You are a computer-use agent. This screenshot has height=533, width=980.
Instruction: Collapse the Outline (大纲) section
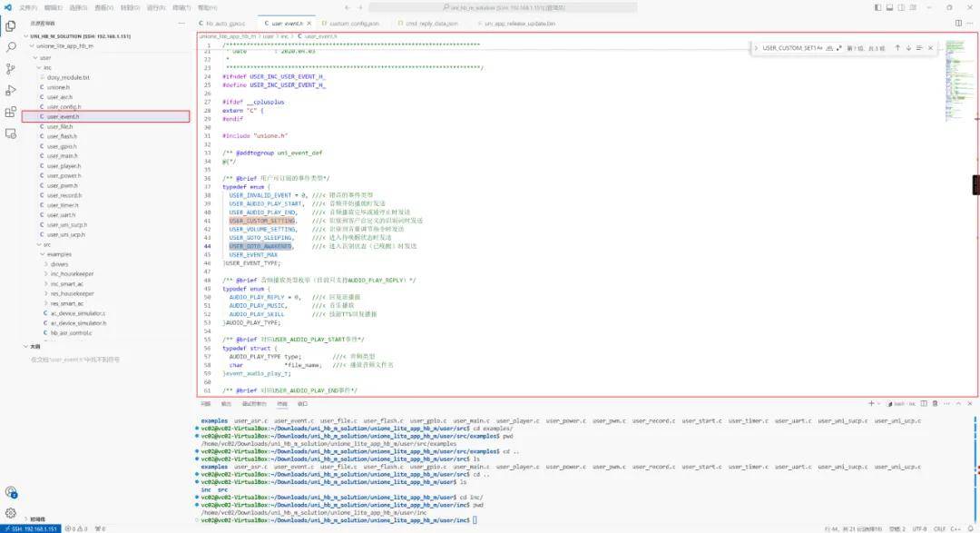point(26,346)
